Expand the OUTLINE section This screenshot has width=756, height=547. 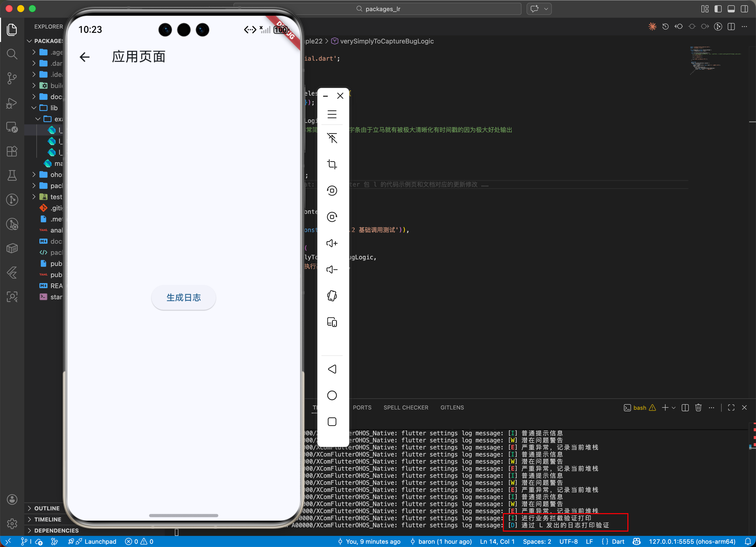[x=47, y=508]
